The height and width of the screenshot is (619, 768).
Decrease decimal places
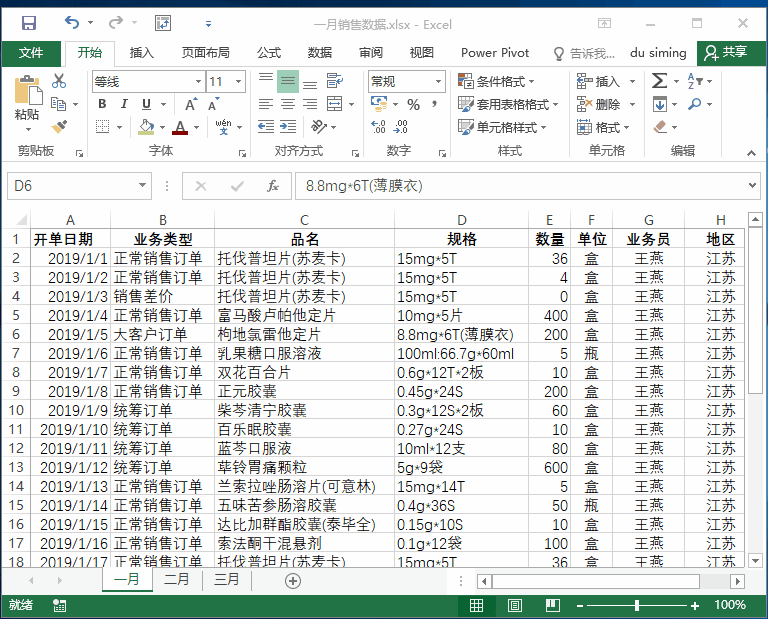401,127
